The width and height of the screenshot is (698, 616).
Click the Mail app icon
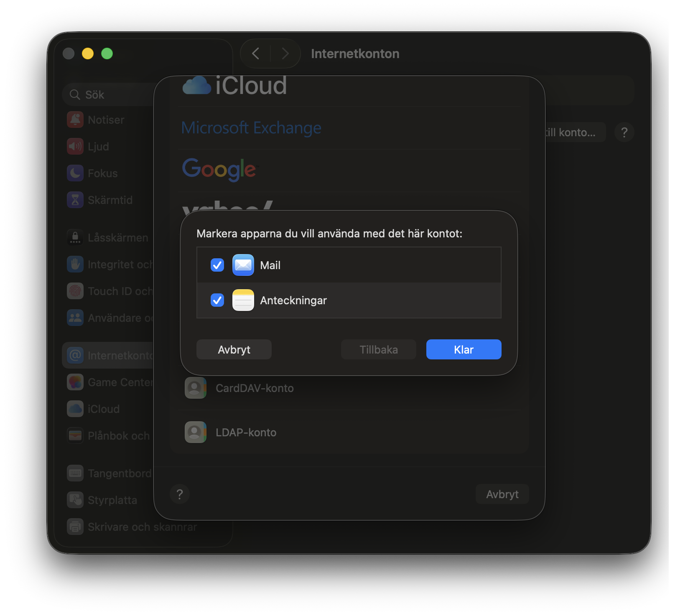point(243,265)
